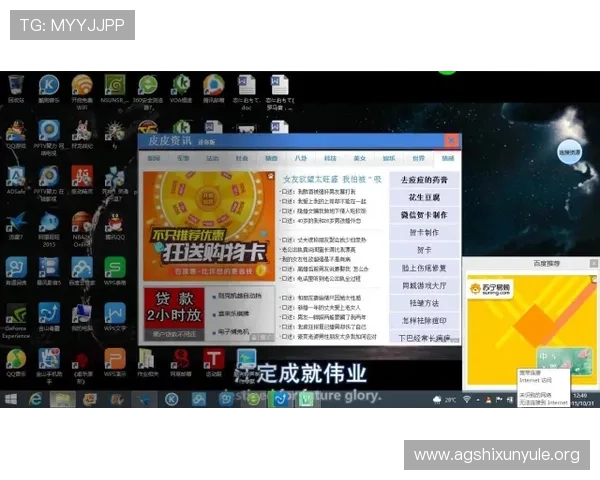
Task: Show hidden tray icons arrow
Action: [478, 400]
